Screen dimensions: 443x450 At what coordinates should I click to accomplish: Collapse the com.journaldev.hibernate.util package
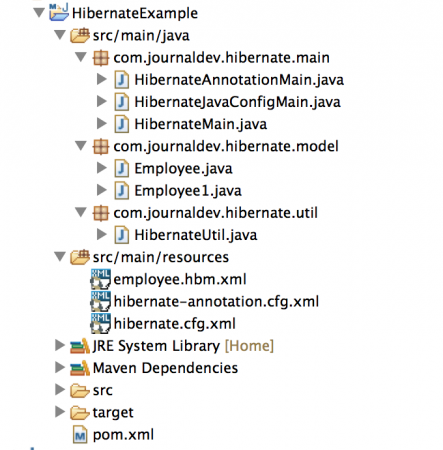[x=81, y=212]
